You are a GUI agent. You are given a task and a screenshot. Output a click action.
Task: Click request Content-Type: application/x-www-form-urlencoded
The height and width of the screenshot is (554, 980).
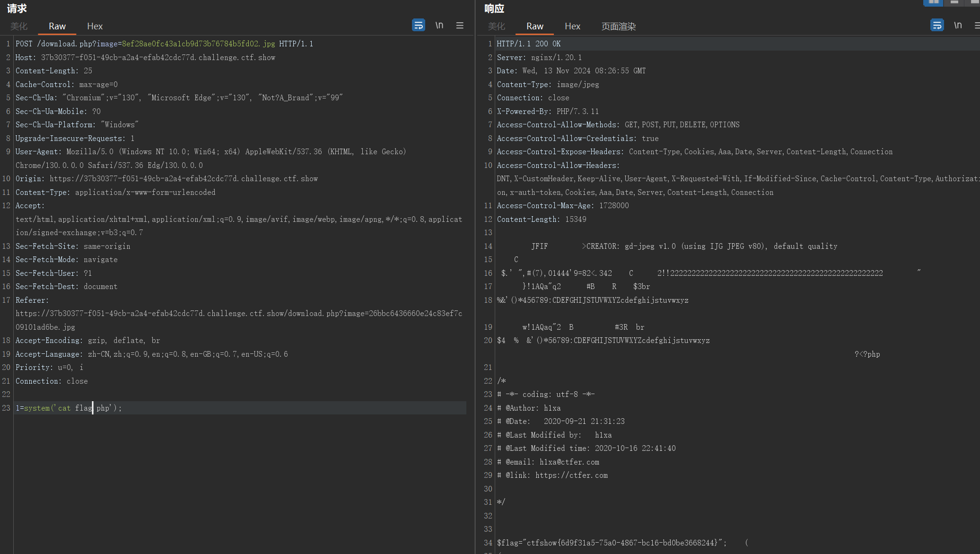[115, 193]
